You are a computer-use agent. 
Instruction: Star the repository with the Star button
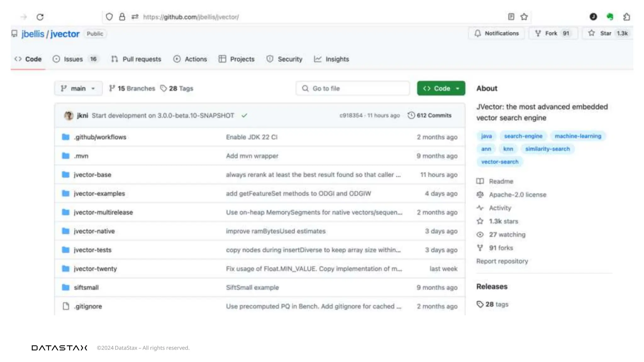pos(608,33)
